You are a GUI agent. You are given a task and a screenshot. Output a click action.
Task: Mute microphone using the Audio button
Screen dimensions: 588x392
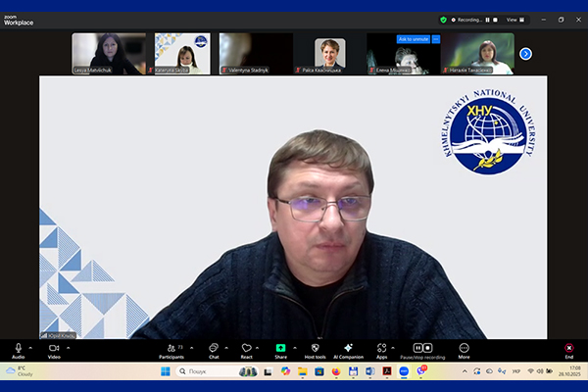(x=18, y=348)
